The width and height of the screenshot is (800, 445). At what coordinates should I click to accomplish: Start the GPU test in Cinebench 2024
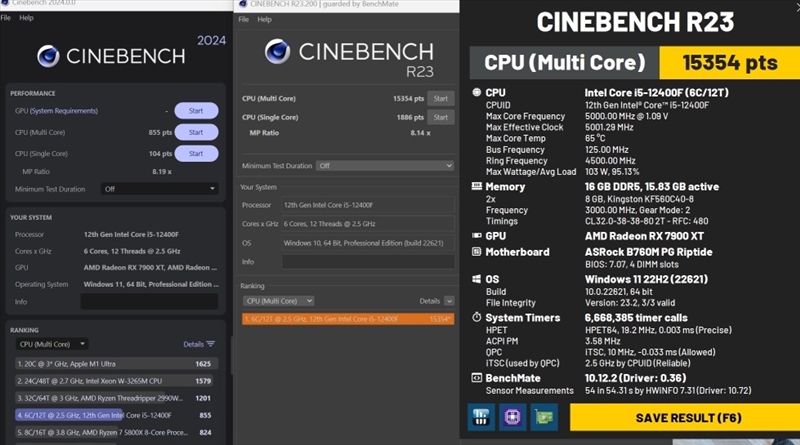pyautogui.click(x=196, y=111)
